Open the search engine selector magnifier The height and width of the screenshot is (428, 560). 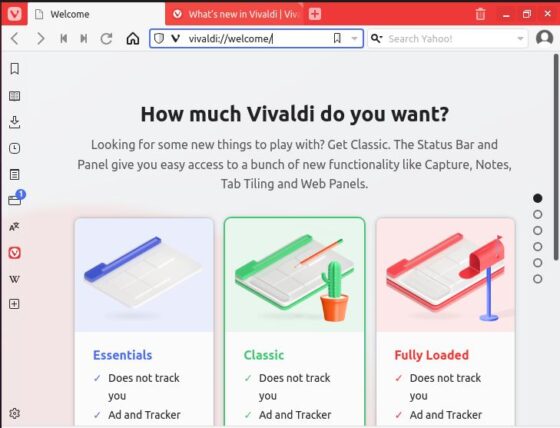(x=376, y=38)
